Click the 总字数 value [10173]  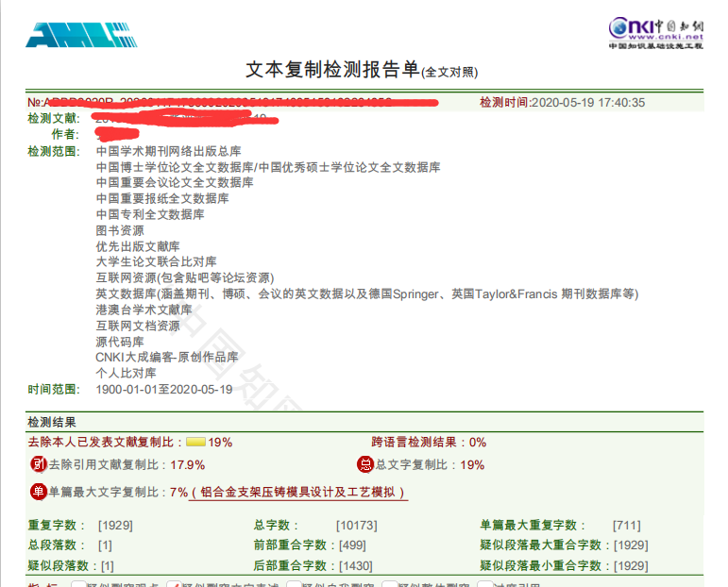356,525
